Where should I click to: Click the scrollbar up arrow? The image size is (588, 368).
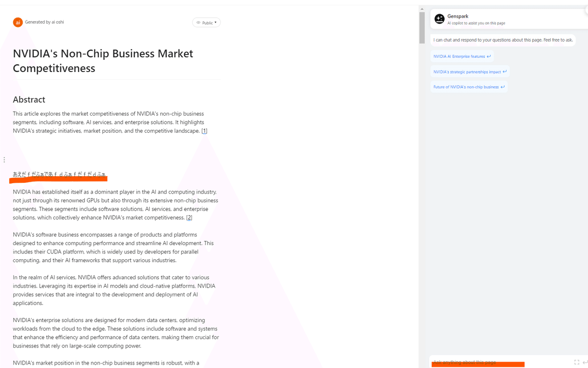click(422, 9)
